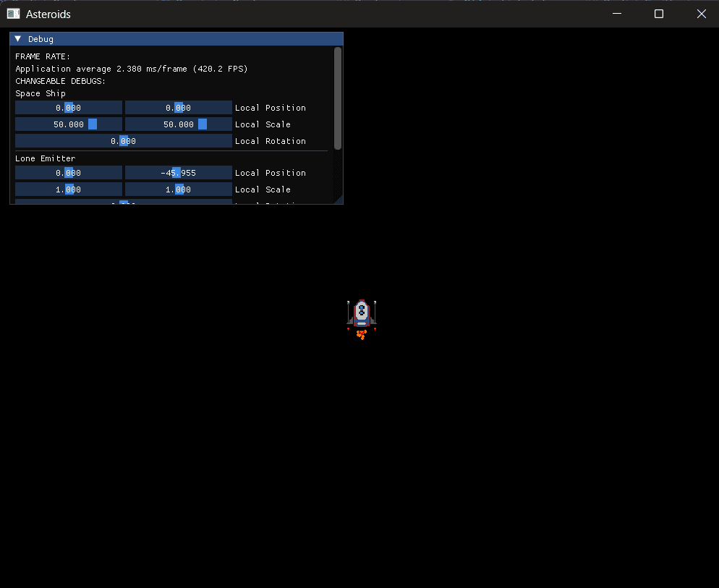Adjust Space Ship Local Position Y slider
The image size is (719, 588).
179,108
